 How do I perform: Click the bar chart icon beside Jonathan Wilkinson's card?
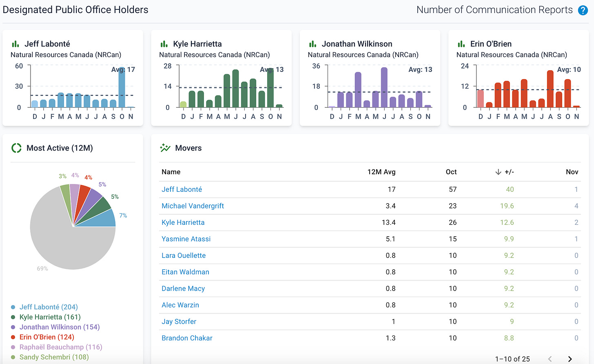pos(313,44)
